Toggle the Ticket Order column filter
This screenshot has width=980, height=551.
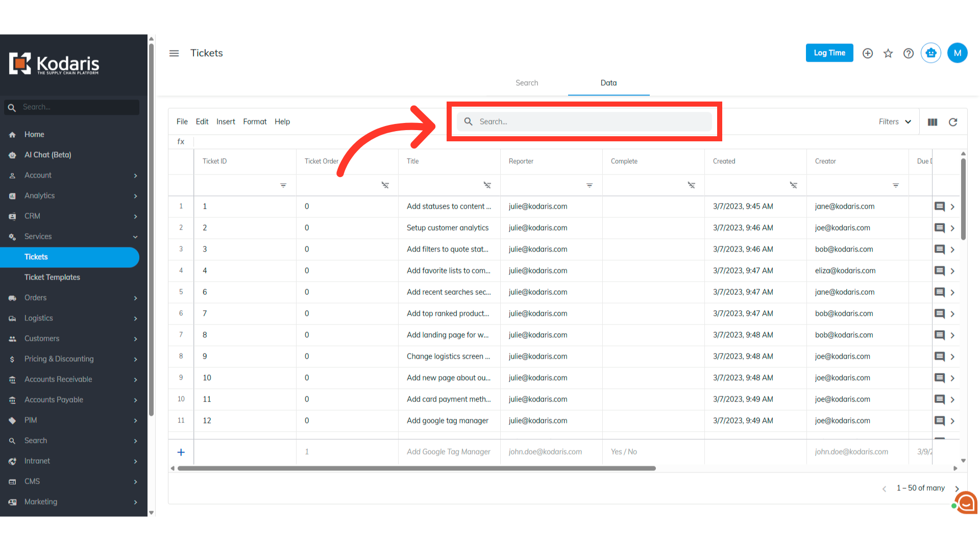tap(385, 185)
